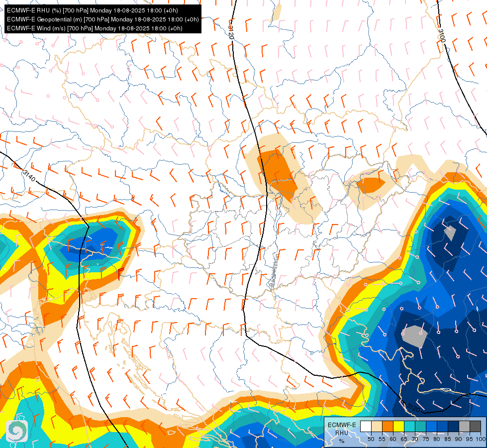Click the % unit label in the legend
Image resolution: width=487 pixels, height=448 pixels.
[x=342, y=441]
